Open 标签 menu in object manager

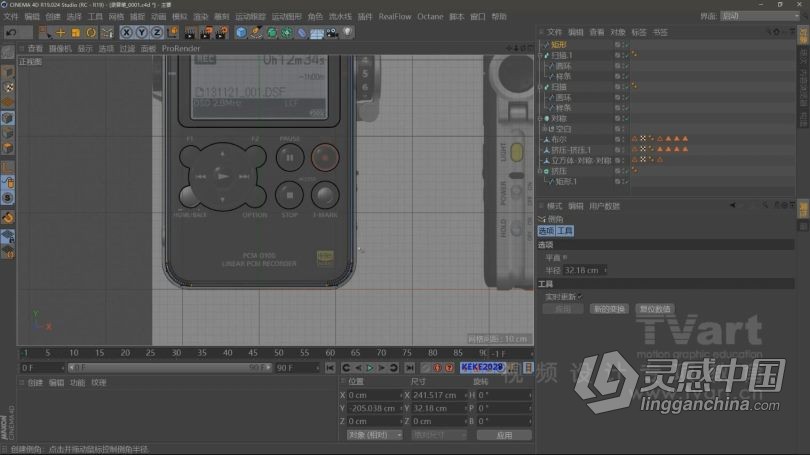click(x=638, y=33)
